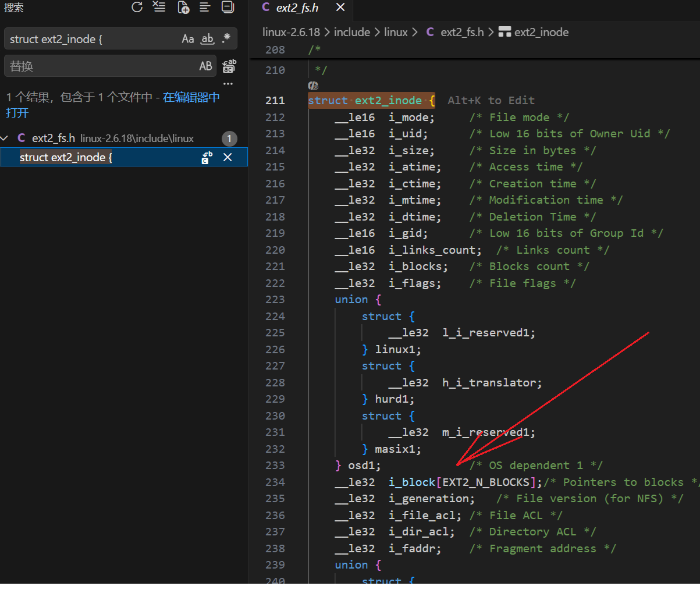This screenshot has width=700, height=593.
Task: Click the i_atime field declaration
Action: (415, 167)
